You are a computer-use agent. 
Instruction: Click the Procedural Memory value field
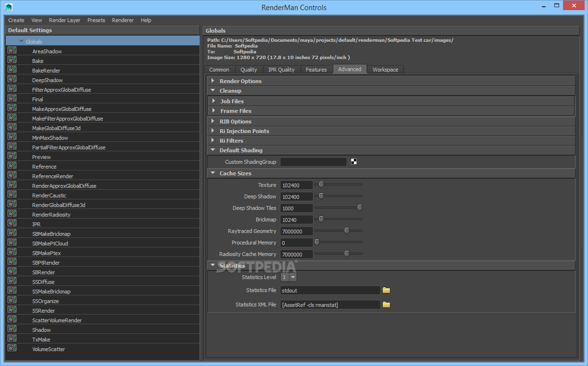coord(297,243)
